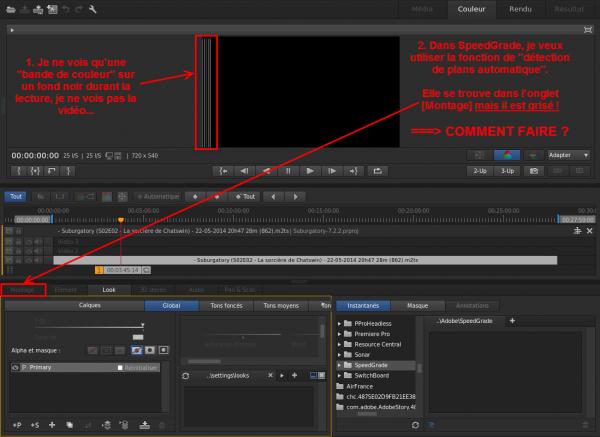Switch to the Rendu tab
This screenshot has width=600, height=437.
[519, 9]
